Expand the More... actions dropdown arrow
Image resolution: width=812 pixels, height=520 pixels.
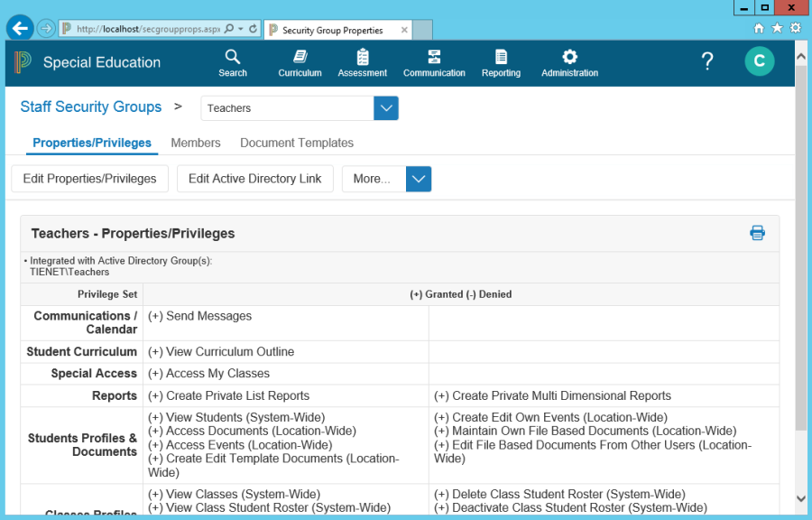[419, 179]
